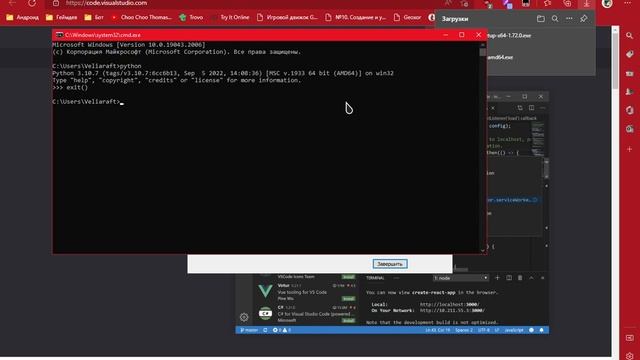
Task: Select the TERMINAL panel tab
Action: tap(375, 278)
